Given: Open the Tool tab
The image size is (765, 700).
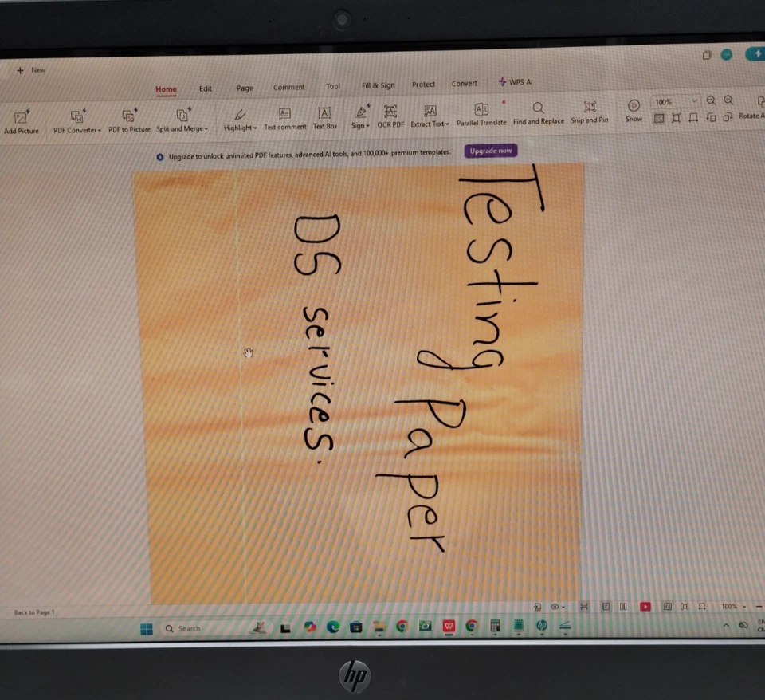Looking at the screenshot, I should pyautogui.click(x=333, y=86).
